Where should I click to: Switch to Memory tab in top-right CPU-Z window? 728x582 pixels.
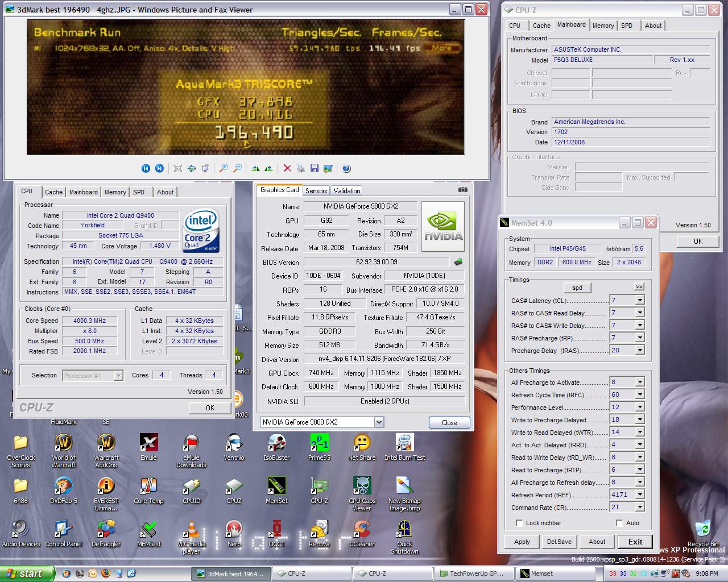(x=603, y=26)
